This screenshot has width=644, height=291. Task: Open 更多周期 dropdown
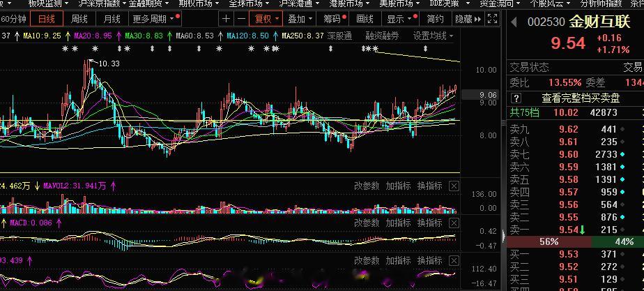[155, 19]
